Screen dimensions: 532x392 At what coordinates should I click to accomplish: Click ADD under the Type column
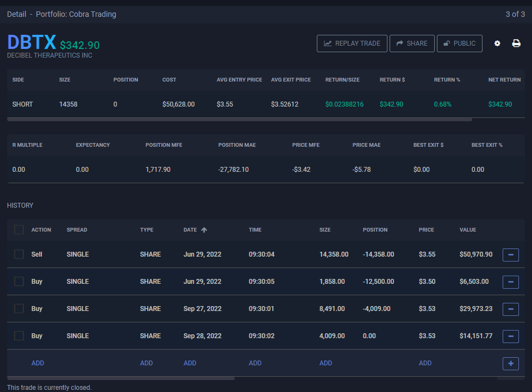(x=146, y=363)
